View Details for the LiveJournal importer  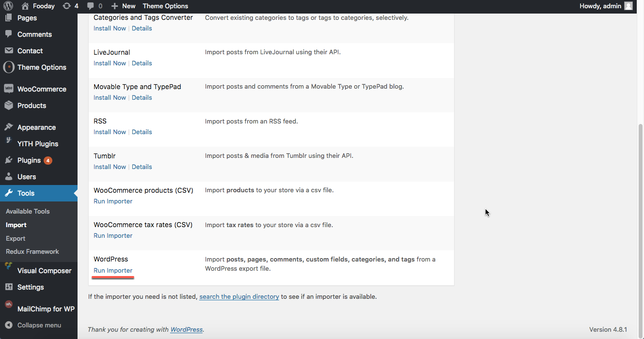[142, 63]
